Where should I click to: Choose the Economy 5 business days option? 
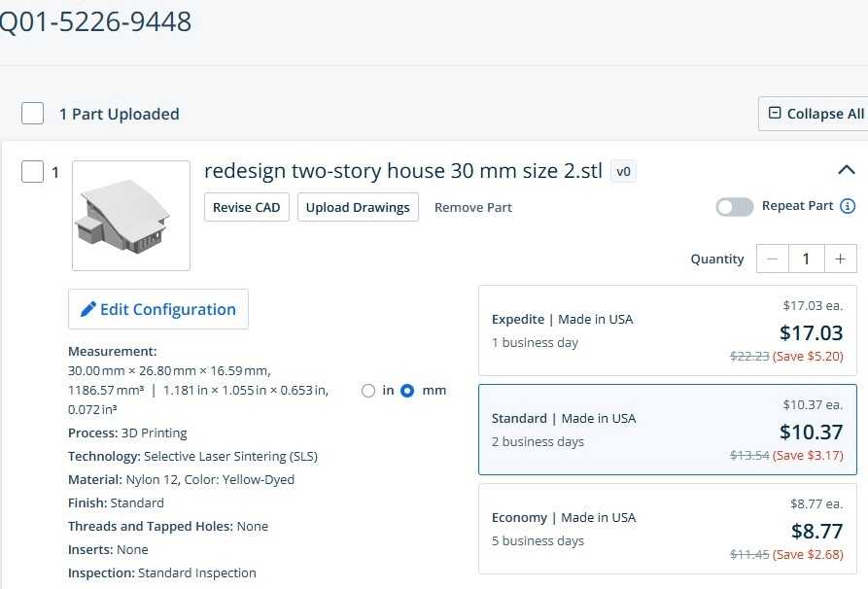[668, 529]
